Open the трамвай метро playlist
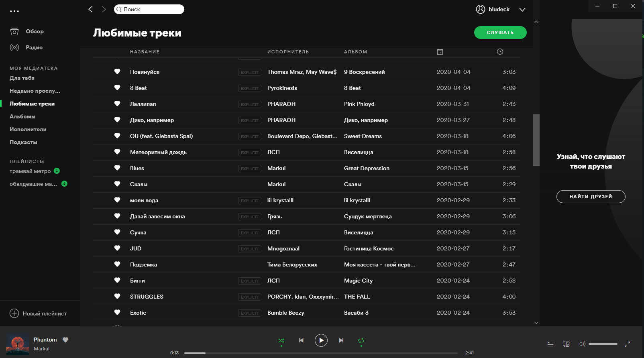The height and width of the screenshot is (358, 644). tap(30, 171)
